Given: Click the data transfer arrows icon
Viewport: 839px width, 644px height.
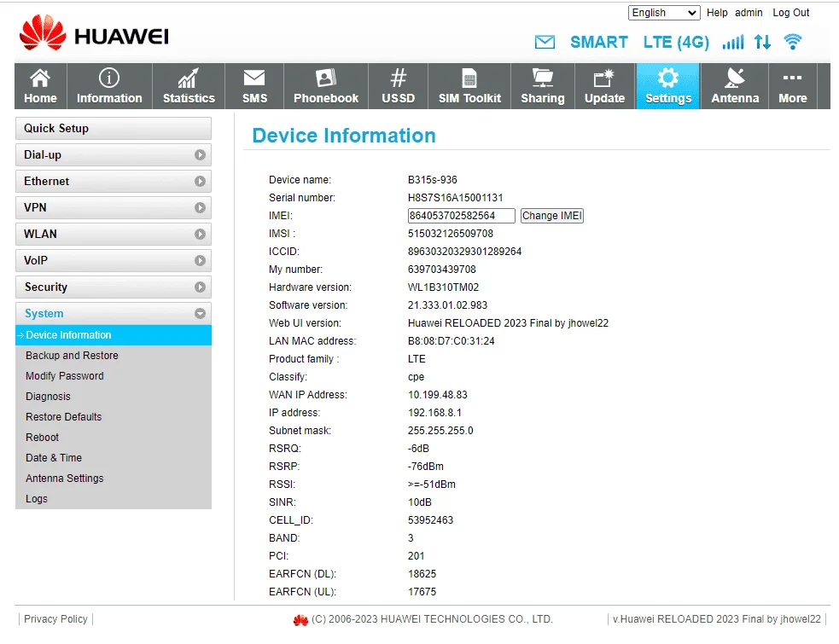Looking at the screenshot, I should (x=762, y=42).
